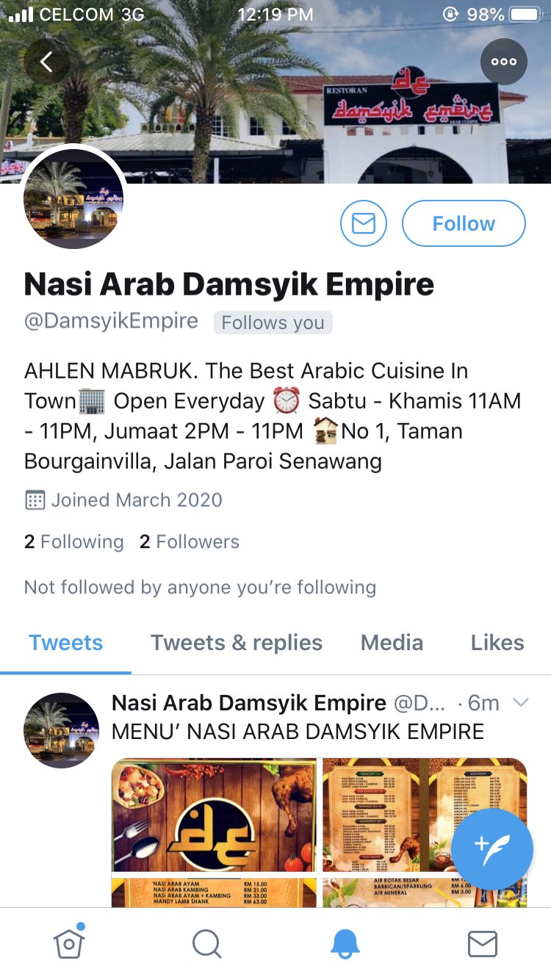View the profile avatar picture
Viewport: 551px width, 980px height.
[x=73, y=198]
